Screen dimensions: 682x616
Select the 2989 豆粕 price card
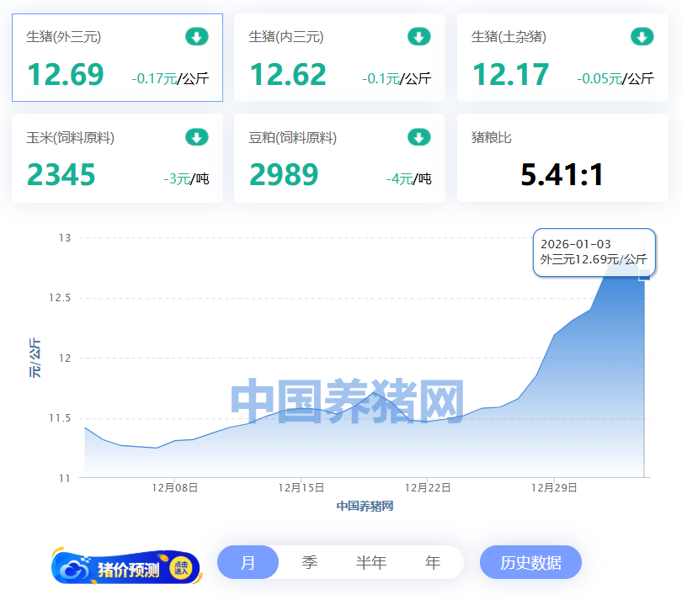point(339,158)
